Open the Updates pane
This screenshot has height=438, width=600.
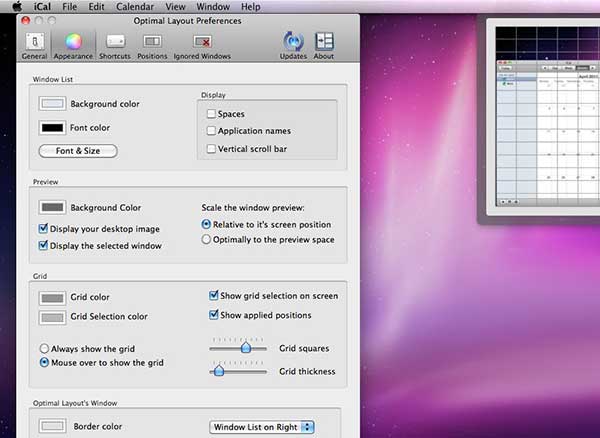tap(293, 46)
